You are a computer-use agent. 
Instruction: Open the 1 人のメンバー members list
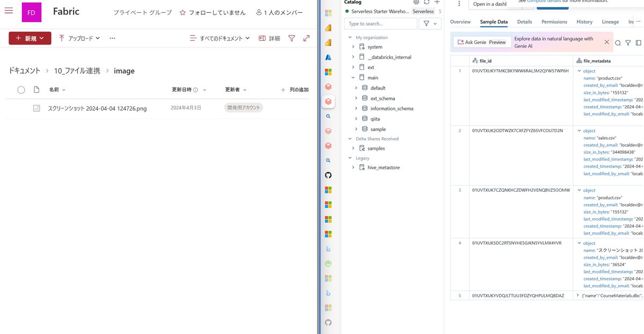[x=280, y=12]
